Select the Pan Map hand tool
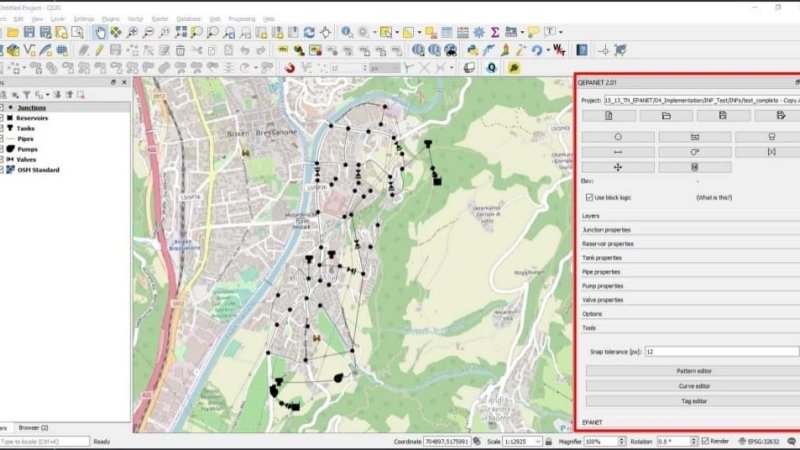 point(100,32)
